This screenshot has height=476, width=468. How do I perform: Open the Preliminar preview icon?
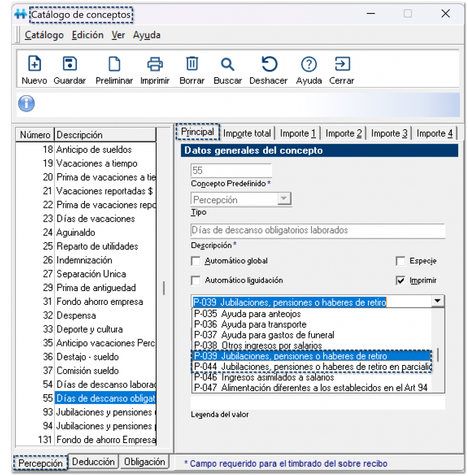(x=114, y=64)
